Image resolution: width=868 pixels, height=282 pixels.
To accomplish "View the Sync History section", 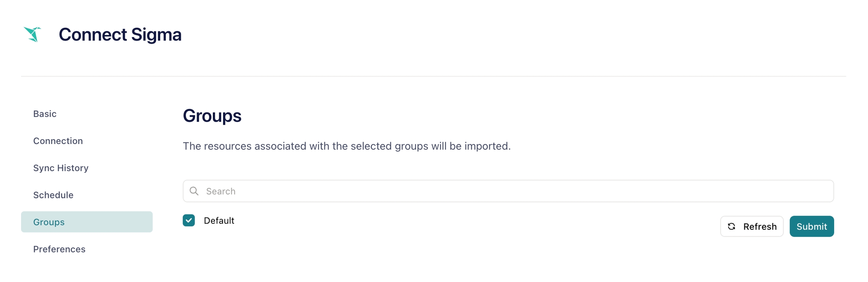I will click(x=61, y=168).
